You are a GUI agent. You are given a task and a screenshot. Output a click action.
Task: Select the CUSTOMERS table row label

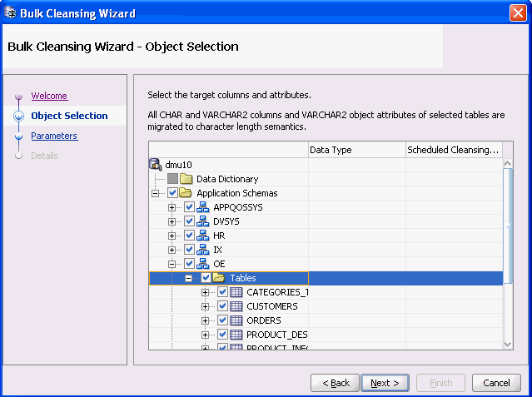click(x=271, y=306)
